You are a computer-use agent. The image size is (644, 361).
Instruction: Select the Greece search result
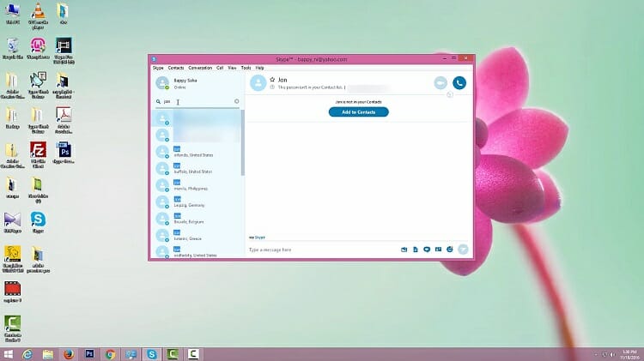coord(197,236)
